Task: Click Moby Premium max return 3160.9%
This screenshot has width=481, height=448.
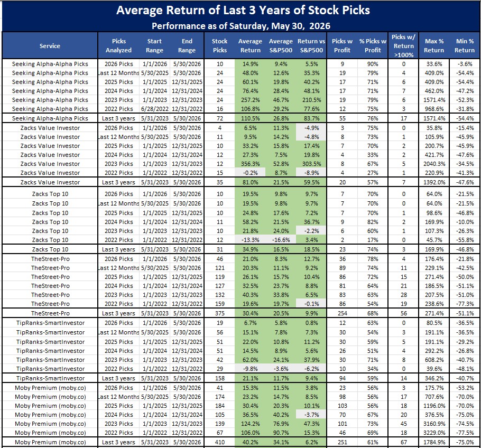Action: point(434,424)
